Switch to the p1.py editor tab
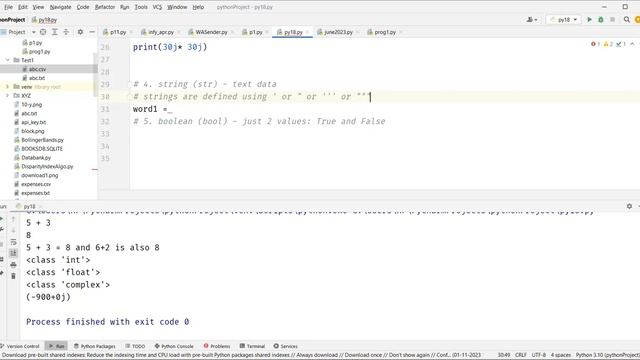Image resolution: width=640 pixels, height=360 pixels. tap(256, 32)
